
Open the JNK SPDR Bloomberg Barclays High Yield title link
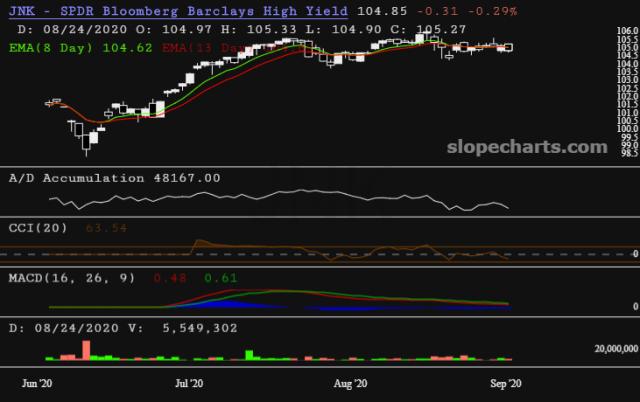(x=178, y=11)
